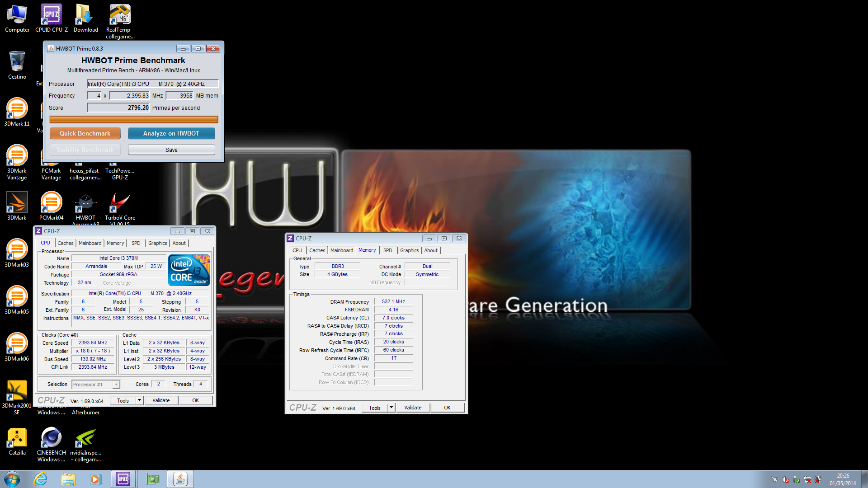This screenshot has width=868, height=488.
Task: Launch the PCMark04 shortcut
Action: 52,206
